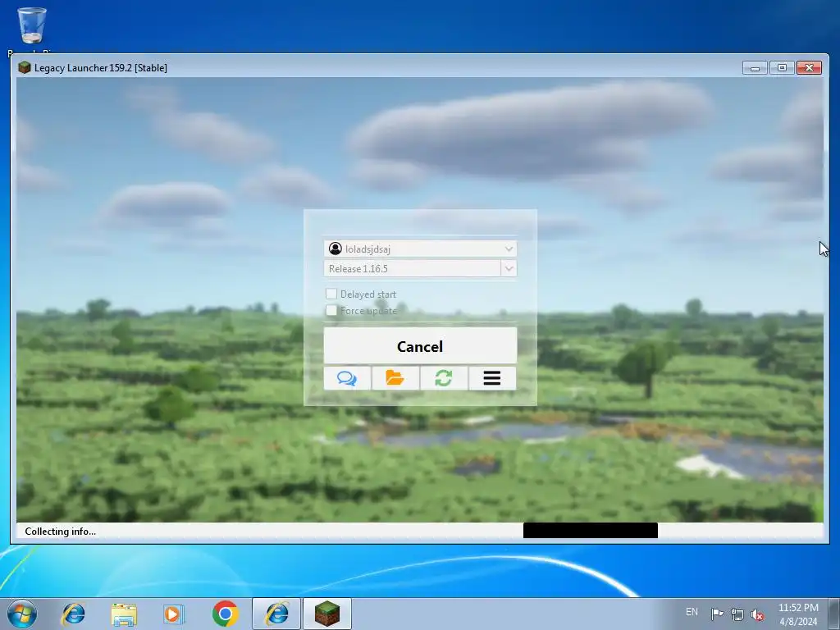Open the Windows Start menu

pyautogui.click(x=22, y=614)
